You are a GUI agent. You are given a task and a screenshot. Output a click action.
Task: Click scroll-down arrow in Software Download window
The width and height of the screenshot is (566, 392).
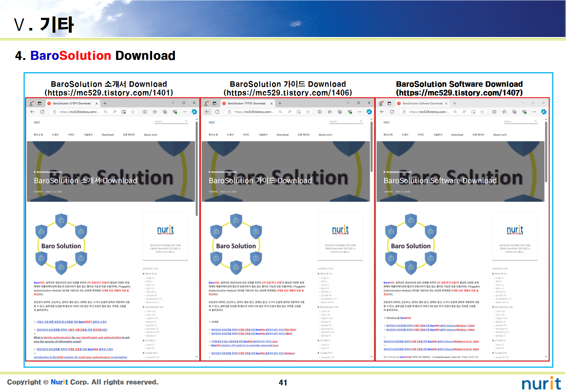point(546,357)
